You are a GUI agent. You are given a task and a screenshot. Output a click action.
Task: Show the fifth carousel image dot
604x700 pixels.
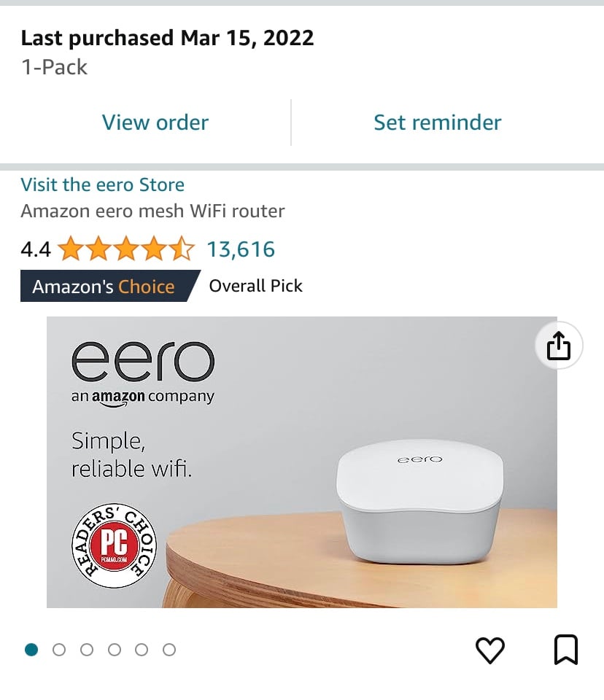(142, 650)
